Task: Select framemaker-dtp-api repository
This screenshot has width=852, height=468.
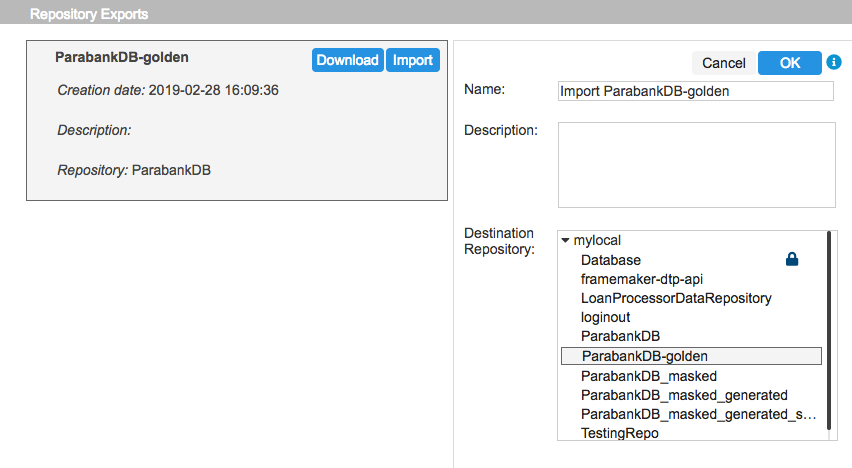Action: pos(642,279)
